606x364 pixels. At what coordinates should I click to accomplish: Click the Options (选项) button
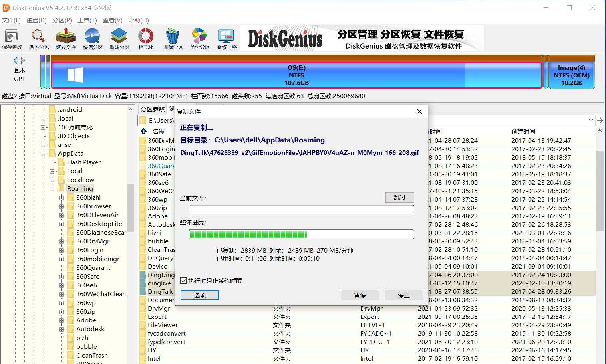(200, 295)
